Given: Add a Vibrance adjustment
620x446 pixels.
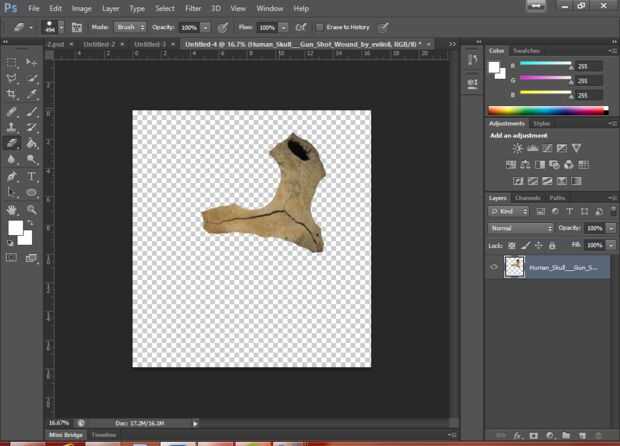Looking at the screenshot, I should (x=577, y=148).
